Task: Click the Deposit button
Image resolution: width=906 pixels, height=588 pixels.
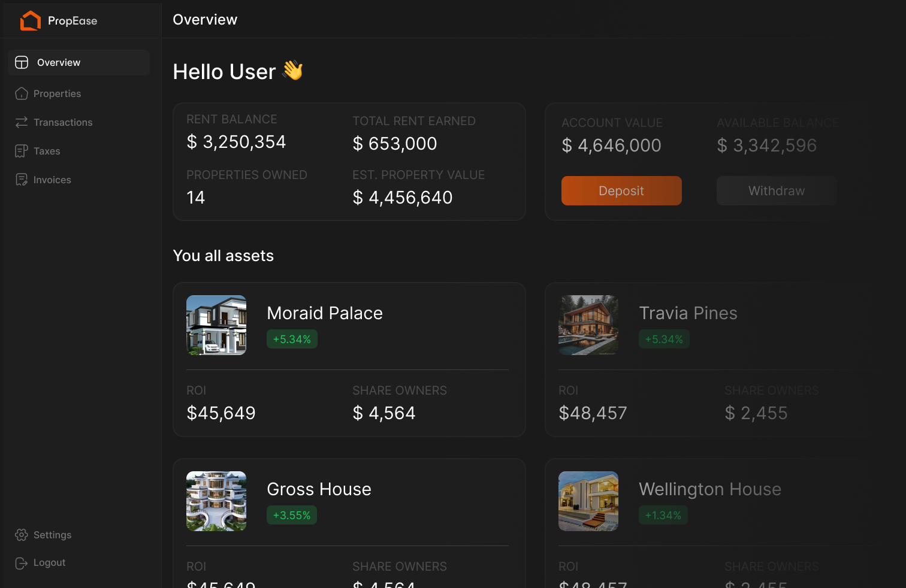Action: click(621, 190)
